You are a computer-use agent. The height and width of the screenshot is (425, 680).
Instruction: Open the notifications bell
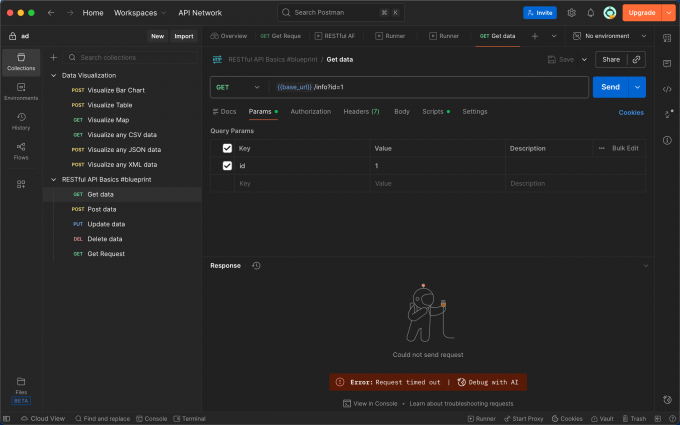[590, 13]
